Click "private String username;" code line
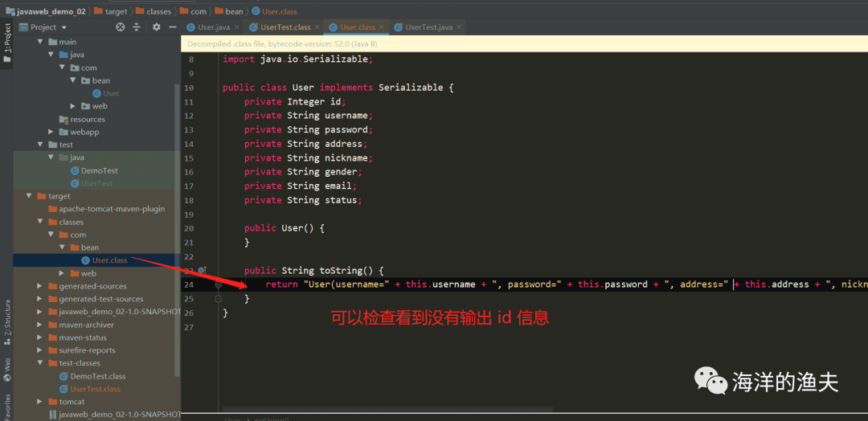 [x=309, y=116]
